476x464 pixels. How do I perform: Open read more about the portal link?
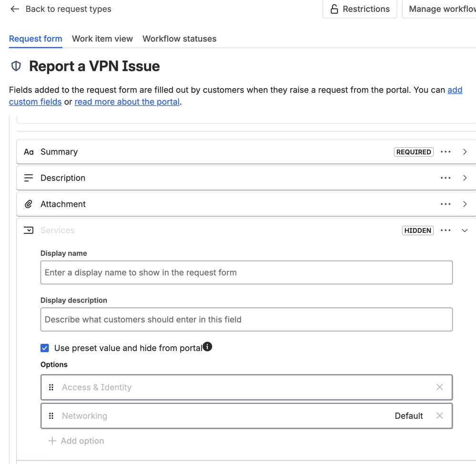coord(127,102)
